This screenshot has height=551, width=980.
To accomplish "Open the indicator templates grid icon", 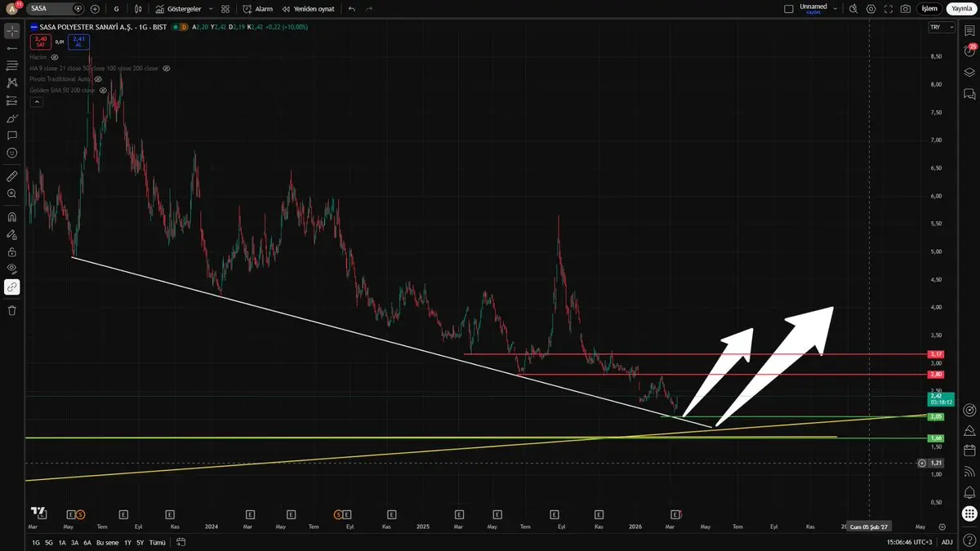I will pyautogui.click(x=225, y=8).
